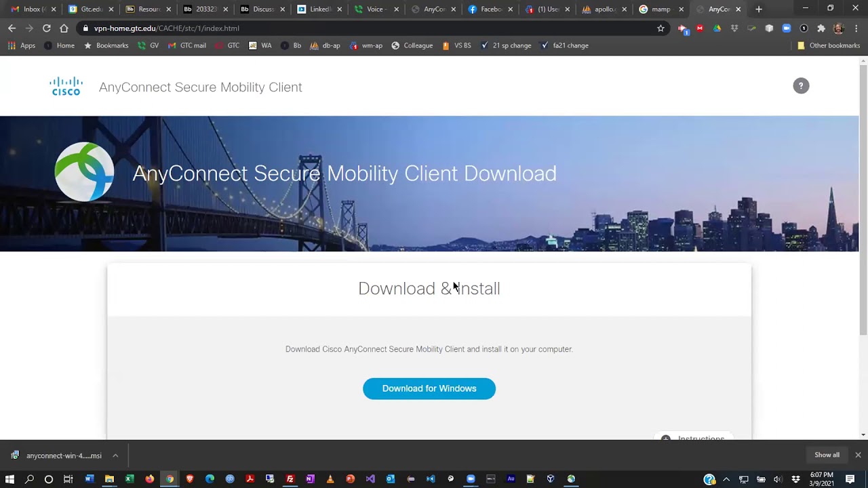
Task: Open Adobe Audition from the taskbar
Action: point(511,479)
